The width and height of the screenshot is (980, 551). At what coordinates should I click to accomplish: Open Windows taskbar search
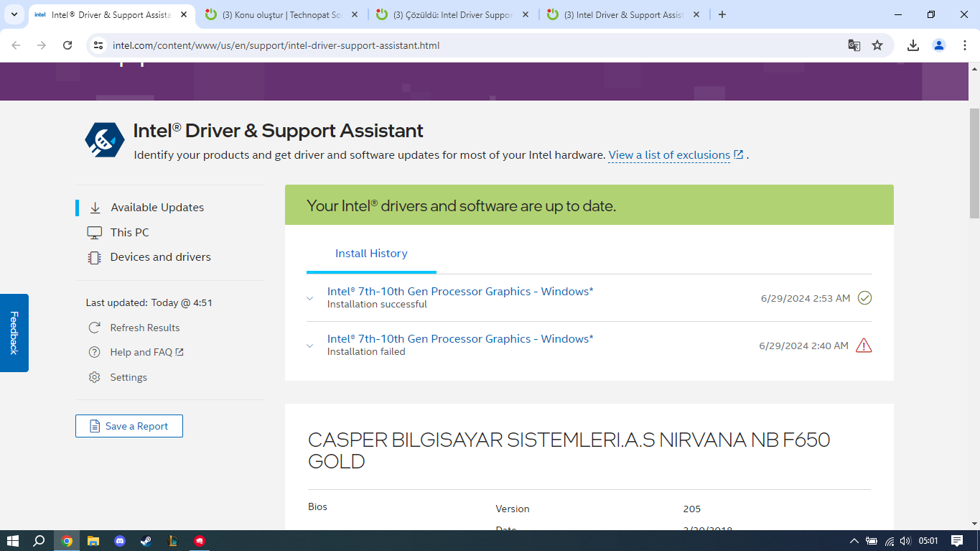point(39,541)
